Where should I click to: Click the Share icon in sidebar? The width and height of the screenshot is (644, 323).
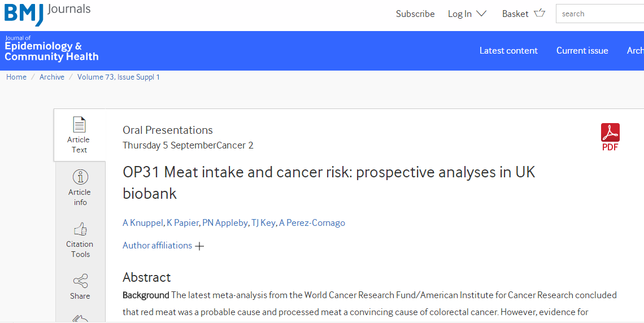point(80,281)
